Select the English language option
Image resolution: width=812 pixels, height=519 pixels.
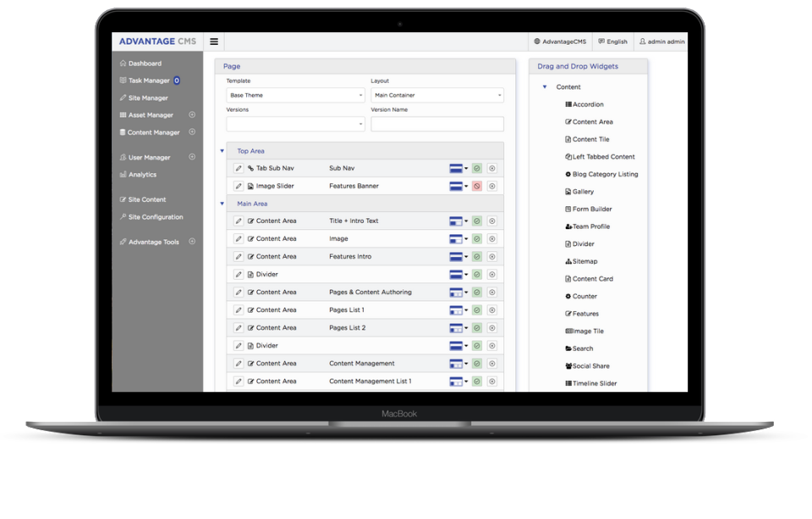pyautogui.click(x=612, y=41)
